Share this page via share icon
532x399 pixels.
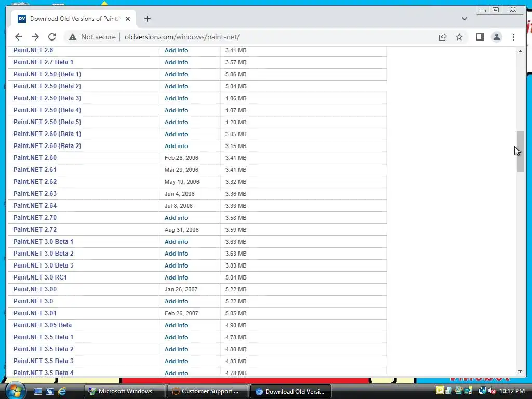443,37
